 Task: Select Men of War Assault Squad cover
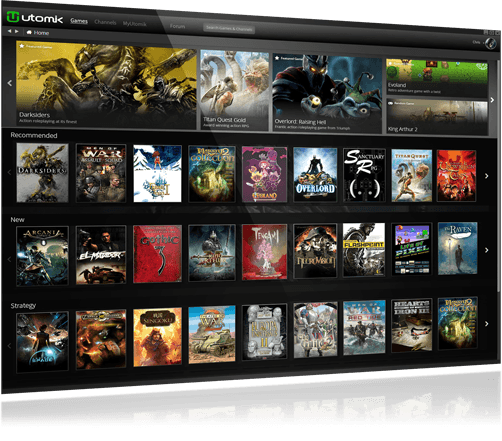point(101,173)
